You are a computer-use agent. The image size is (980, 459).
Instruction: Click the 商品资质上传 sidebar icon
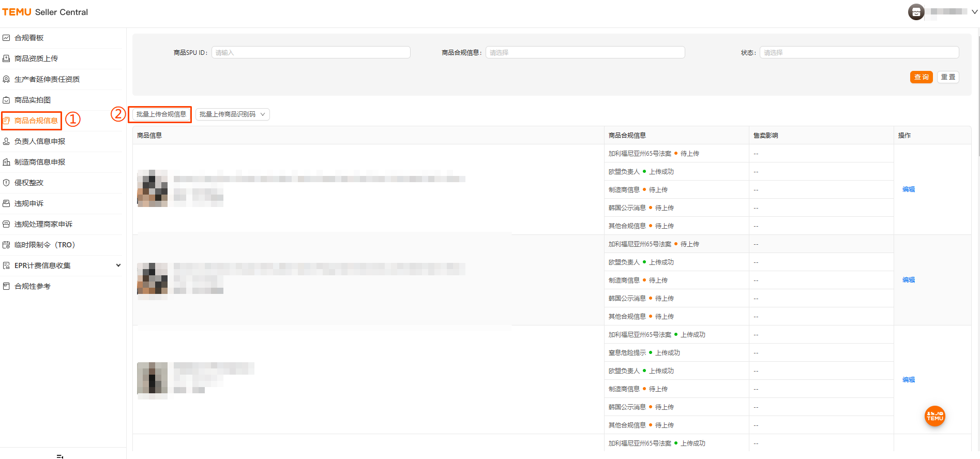click(6, 58)
